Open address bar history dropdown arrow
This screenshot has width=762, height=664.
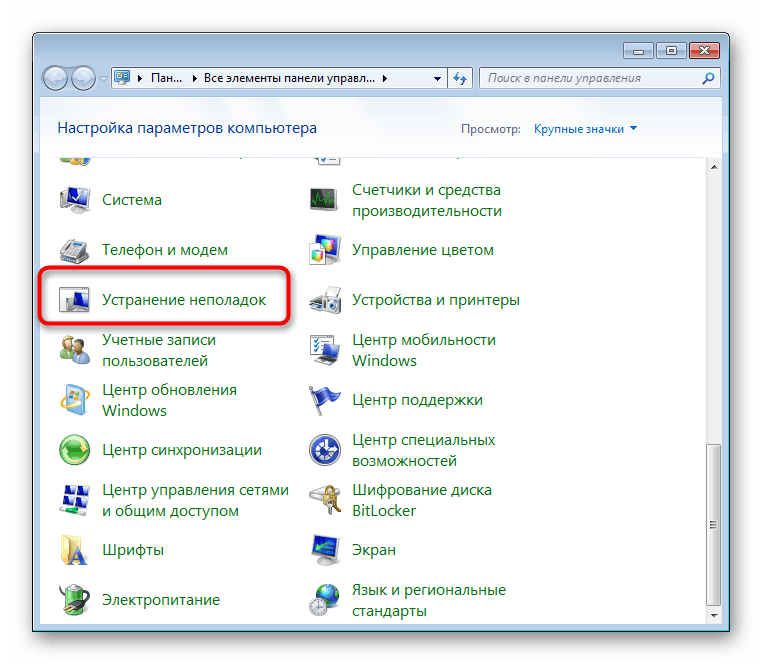pos(437,78)
